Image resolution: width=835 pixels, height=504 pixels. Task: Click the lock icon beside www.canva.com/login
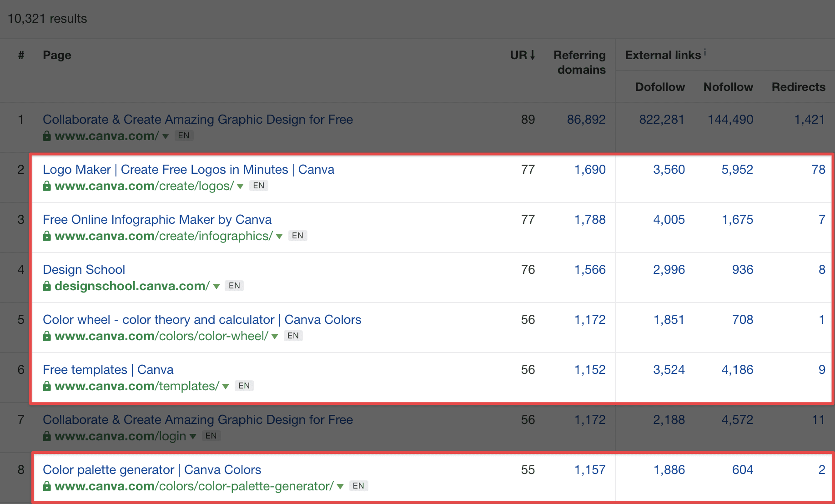46,436
